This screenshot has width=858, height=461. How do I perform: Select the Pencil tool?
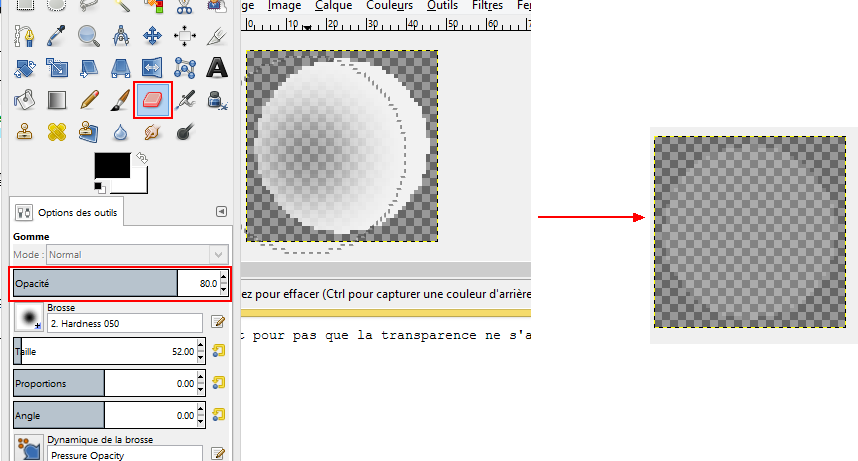pos(88,100)
